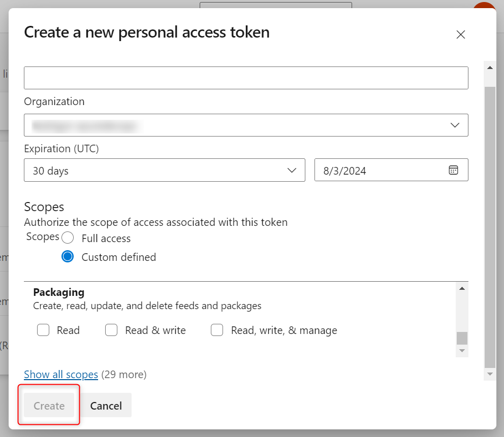The width and height of the screenshot is (504, 437).
Task: Click the Cancel button
Action: tap(106, 406)
